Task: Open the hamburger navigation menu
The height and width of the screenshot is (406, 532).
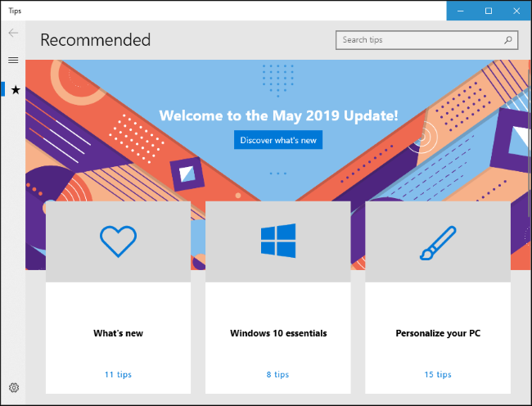Action: click(13, 60)
